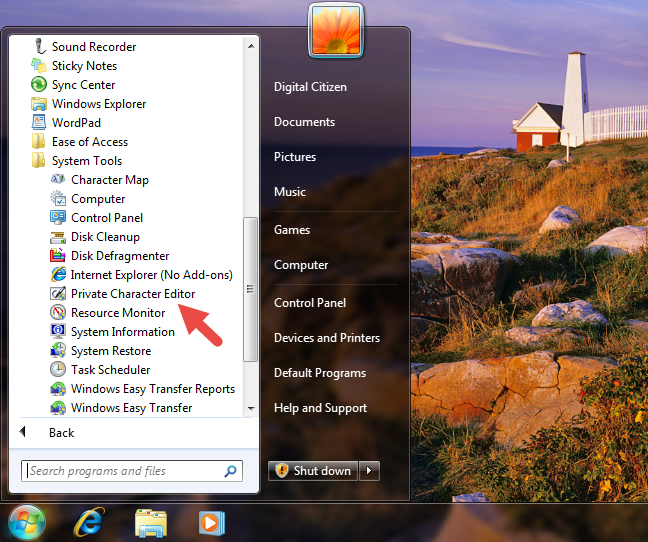648x542 pixels.
Task: Open Computer in the right pane
Action: [x=301, y=265]
